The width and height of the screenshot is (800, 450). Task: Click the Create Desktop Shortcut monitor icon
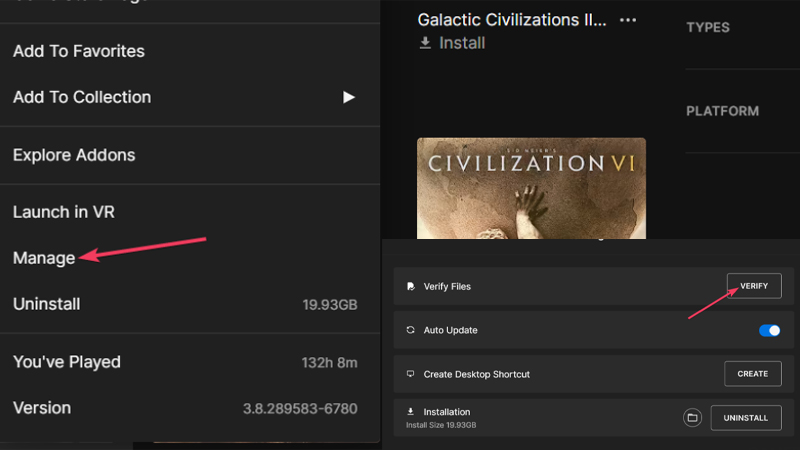(x=410, y=374)
